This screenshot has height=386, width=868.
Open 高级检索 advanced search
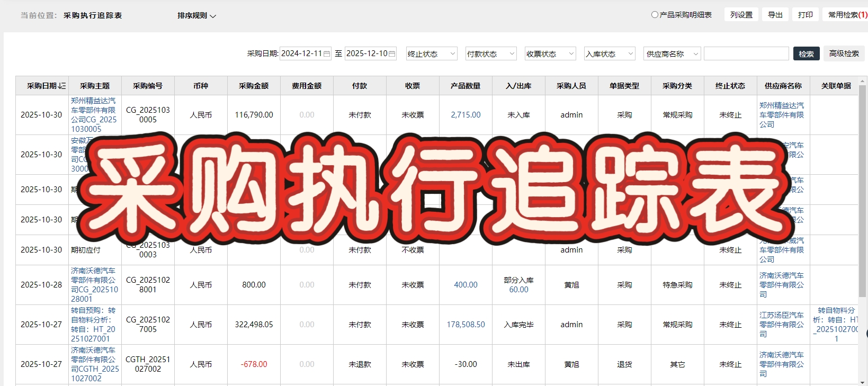pos(844,53)
